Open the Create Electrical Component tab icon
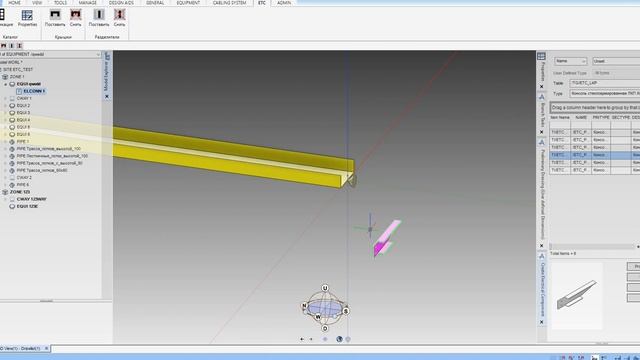 pyautogui.click(x=542, y=256)
